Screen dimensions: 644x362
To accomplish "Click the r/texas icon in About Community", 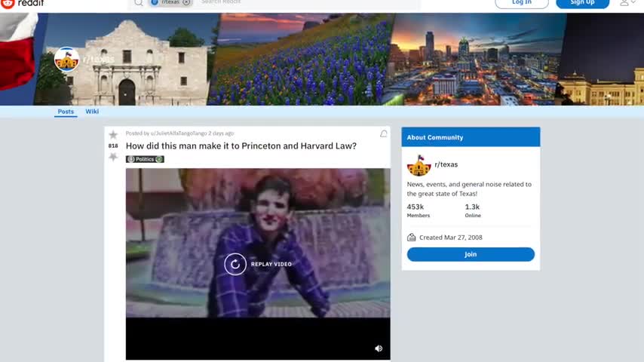I will [x=419, y=165].
